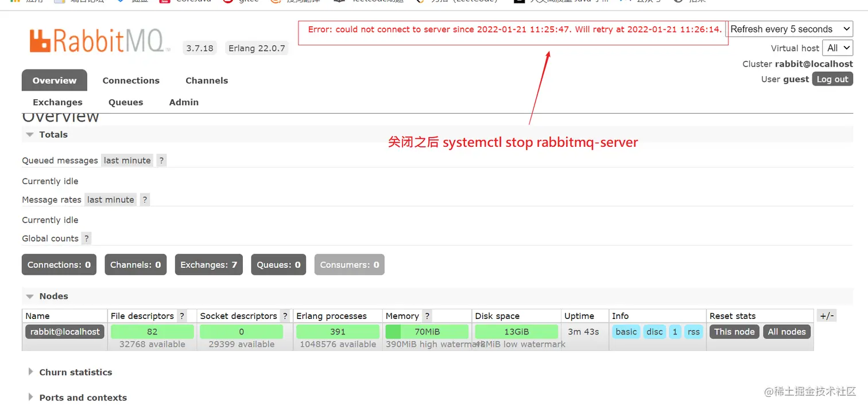
Task: Toggle columns with the +/- button
Action: click(x=827, y=316)
